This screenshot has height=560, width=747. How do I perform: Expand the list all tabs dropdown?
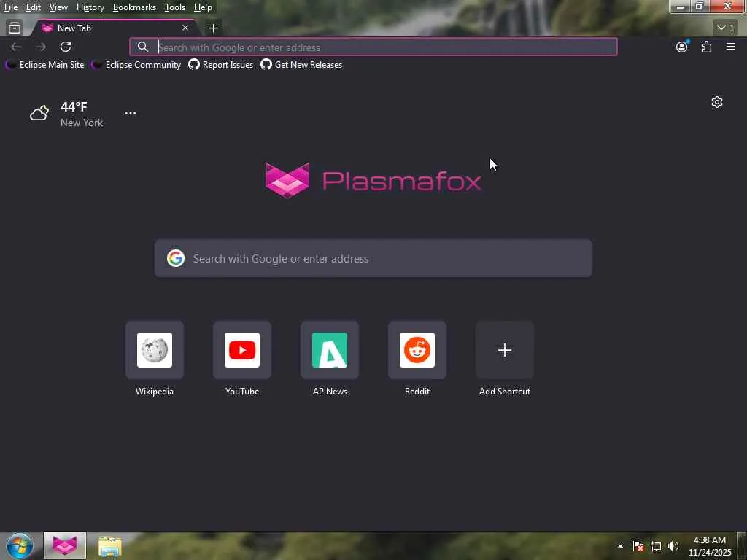pos(726,28)
